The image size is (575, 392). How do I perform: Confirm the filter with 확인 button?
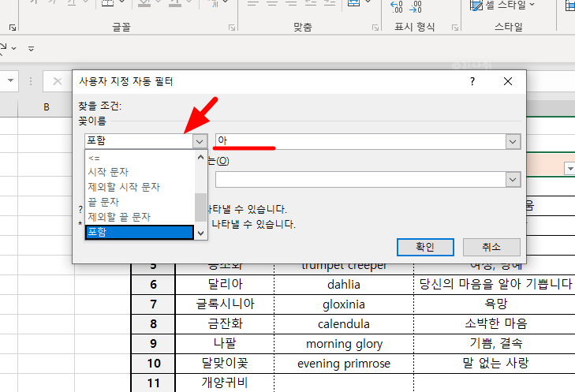pyautogui.click(x=425, y=247)
